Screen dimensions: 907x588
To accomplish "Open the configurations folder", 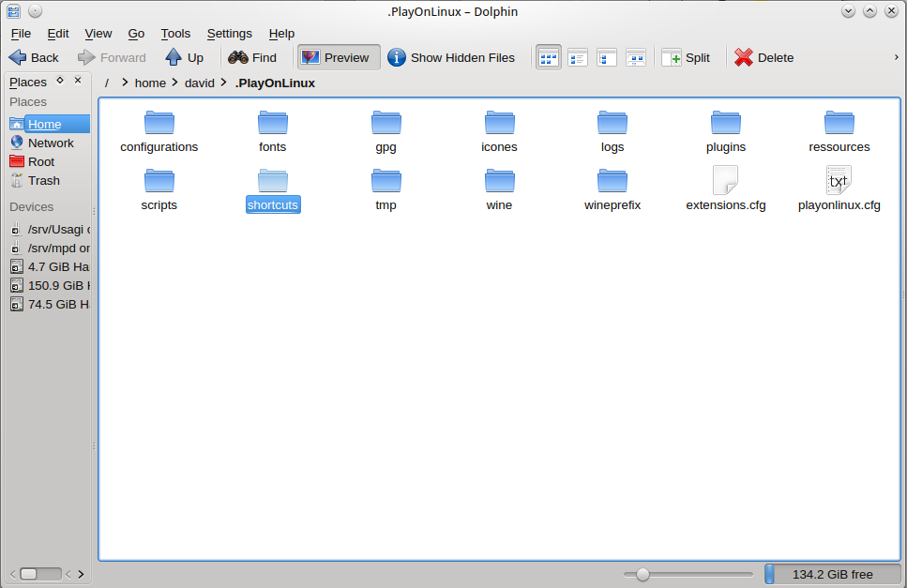I will pyautogui.click(x=159, y=132).
